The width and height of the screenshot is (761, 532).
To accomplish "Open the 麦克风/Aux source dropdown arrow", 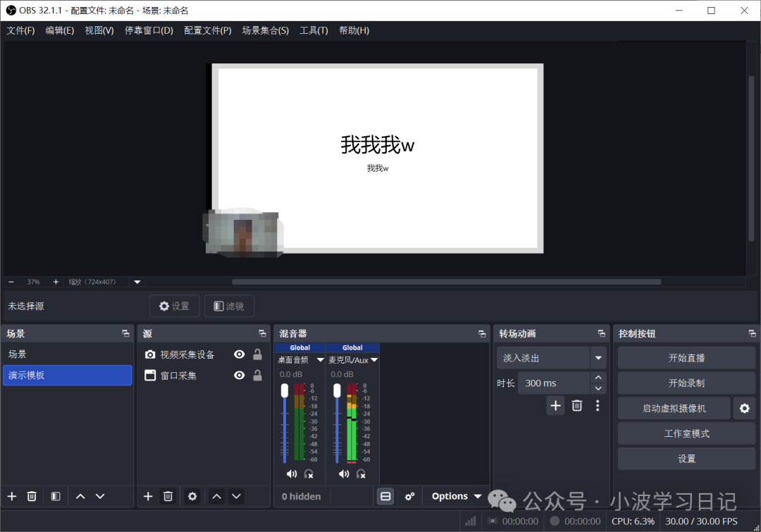I will tap(373, 359).
